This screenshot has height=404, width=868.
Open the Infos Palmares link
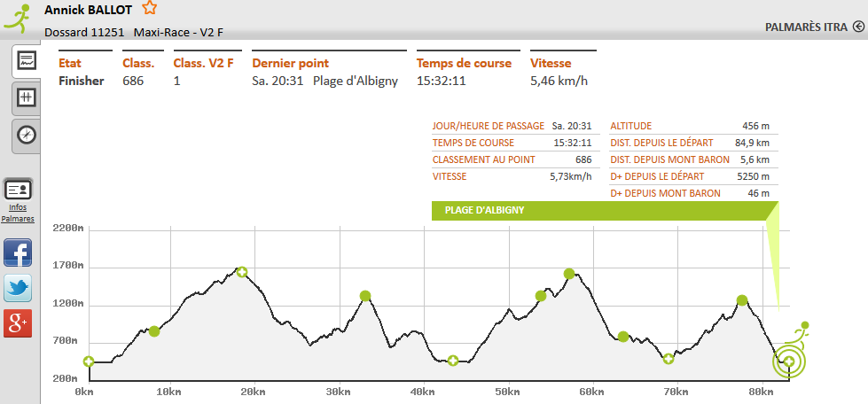(x=18, y=213)
